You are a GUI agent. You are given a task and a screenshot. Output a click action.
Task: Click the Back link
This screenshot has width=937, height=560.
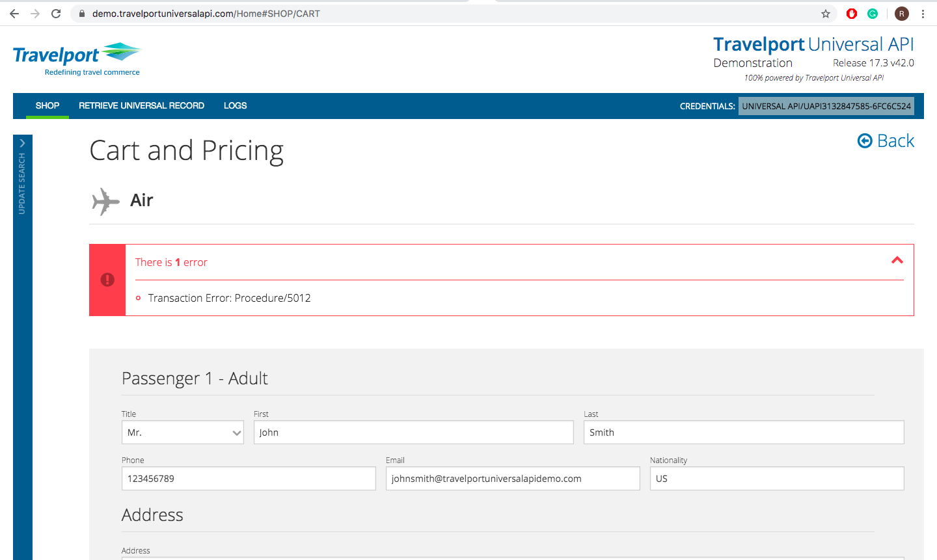(886, 140)
